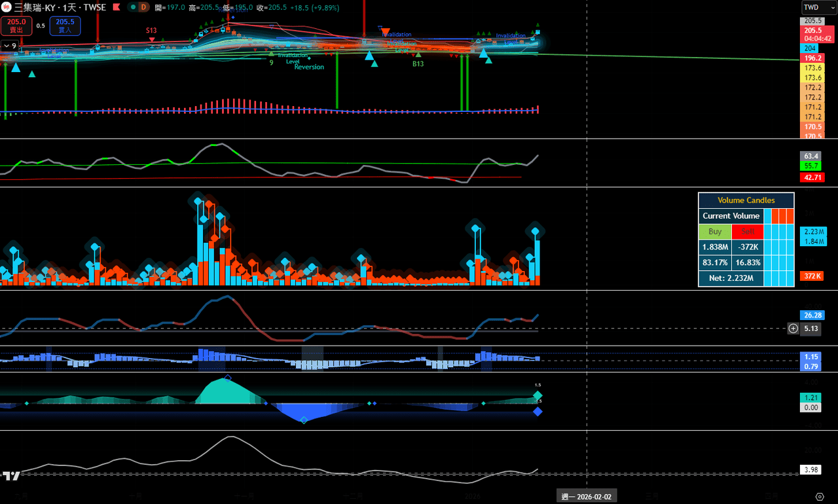Click the plus icon beside 5.13 on axis

(x=793, y=329)
